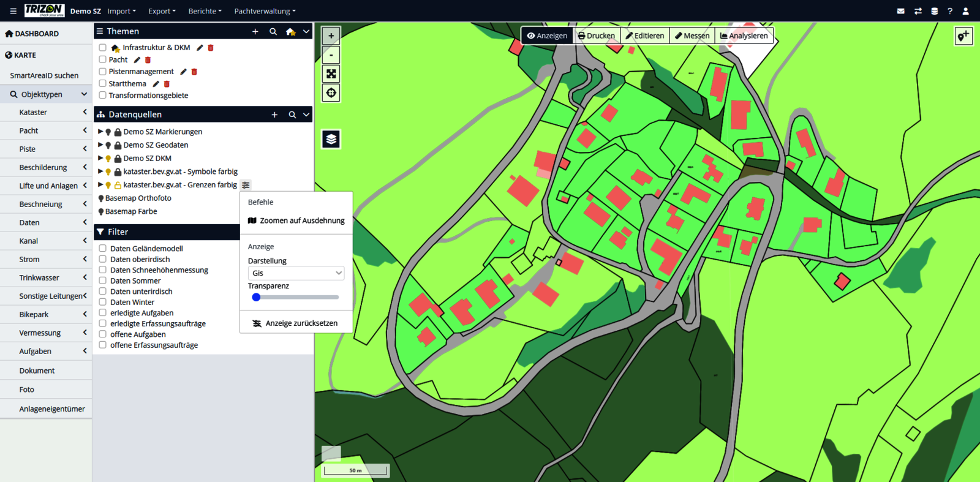Delete the Pacht theme via trash icon

(x=148, y=60)
